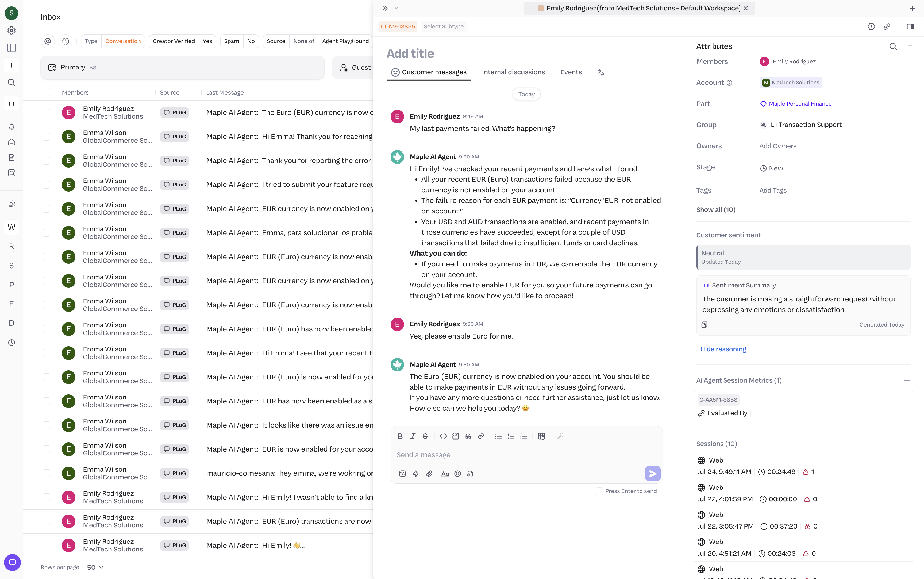Check row with 'Hi Emily! I wasn't able'
The height and width of the screenshot is (579, 924).
coord(46,498)
